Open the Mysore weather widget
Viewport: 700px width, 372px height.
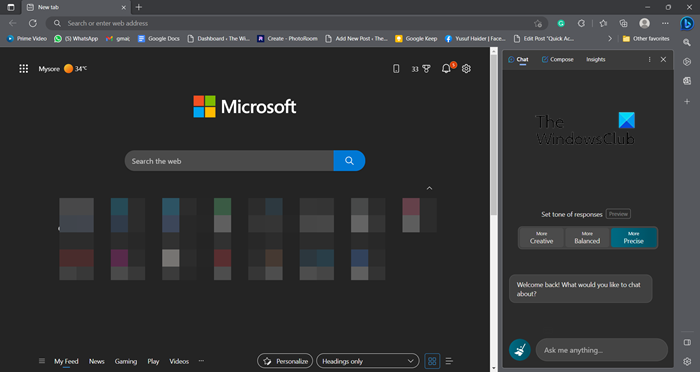tap(62, 69)
